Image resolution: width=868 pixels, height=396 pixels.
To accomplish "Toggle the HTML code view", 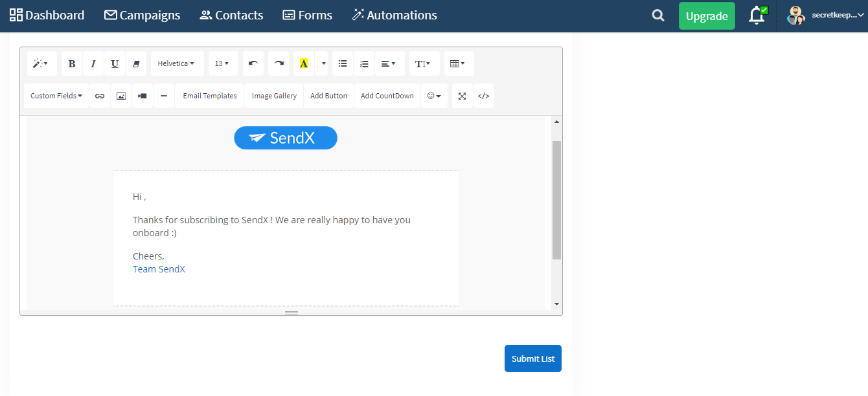I will [483, 96].
